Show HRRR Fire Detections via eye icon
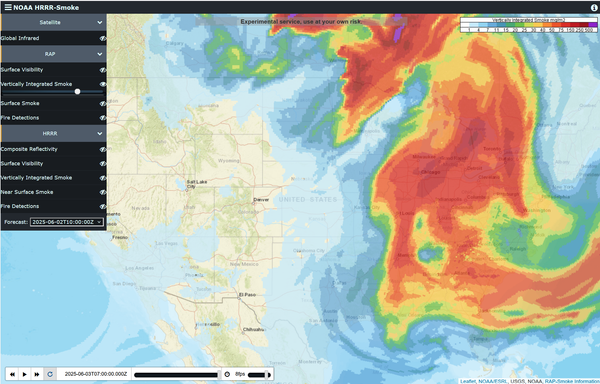The width and height of the screenshot is (600, 384). [103, 207]
